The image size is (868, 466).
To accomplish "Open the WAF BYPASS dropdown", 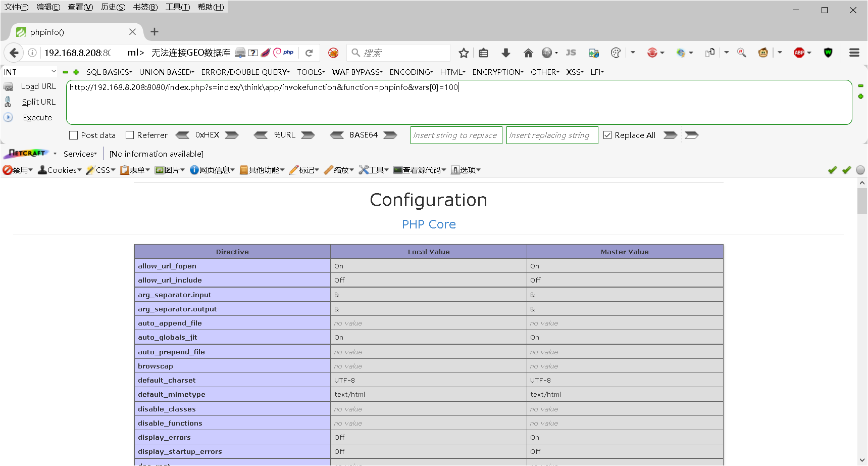I will click(357, 72).
